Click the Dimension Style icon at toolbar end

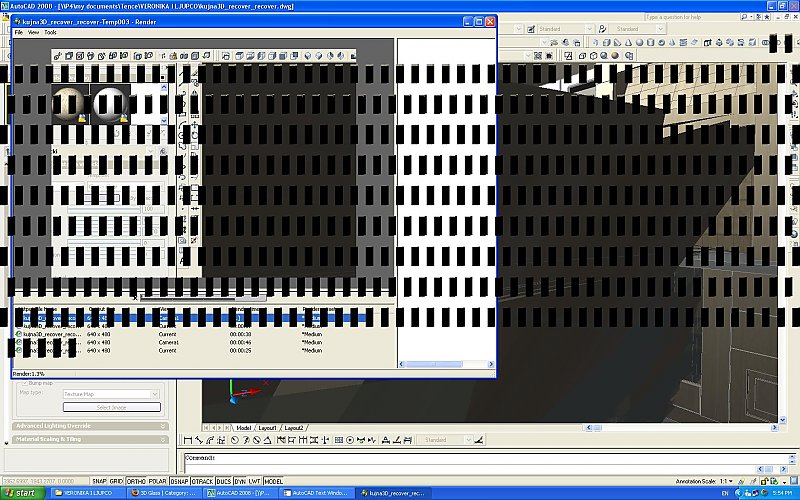coord(478,440)
